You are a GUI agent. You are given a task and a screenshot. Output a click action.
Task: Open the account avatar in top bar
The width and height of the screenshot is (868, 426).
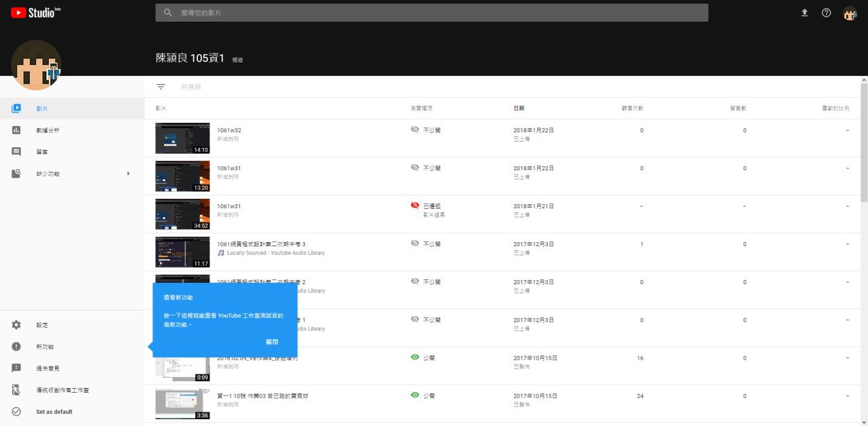coord(850,13)
